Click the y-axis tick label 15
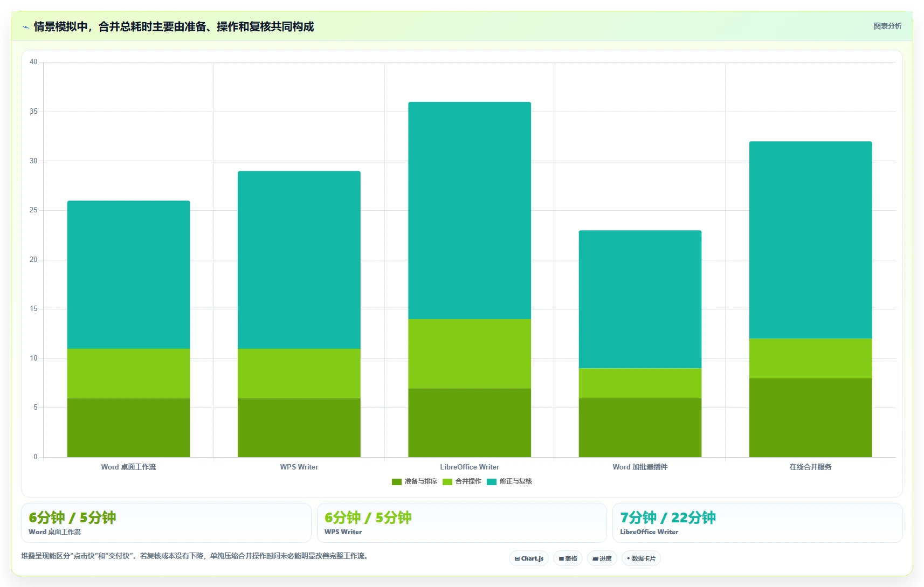The height and width of the screenshot is (587, 924). 33,309
